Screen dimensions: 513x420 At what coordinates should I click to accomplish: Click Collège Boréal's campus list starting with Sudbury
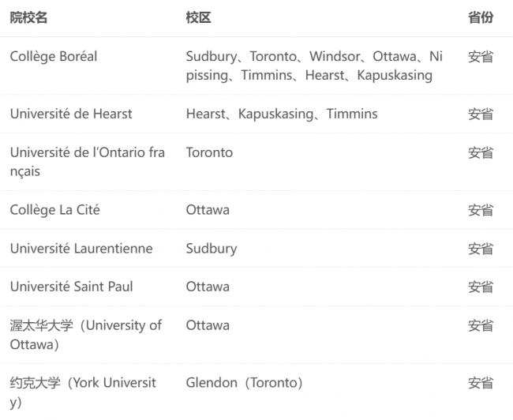pyautogui.click(x=314, y=66)
